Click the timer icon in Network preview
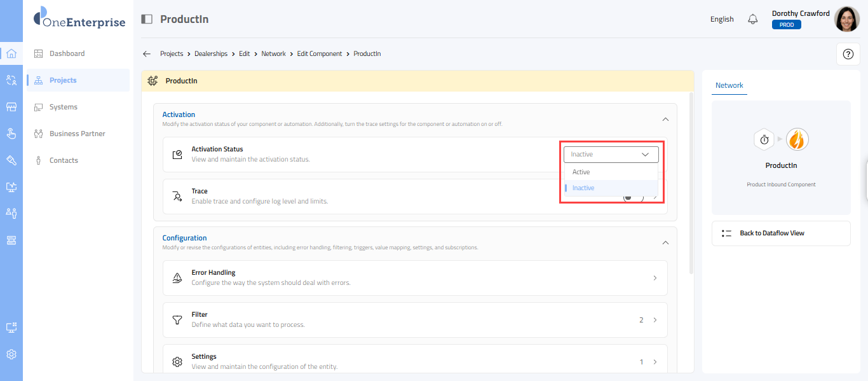868x381 pixels. 764,139
